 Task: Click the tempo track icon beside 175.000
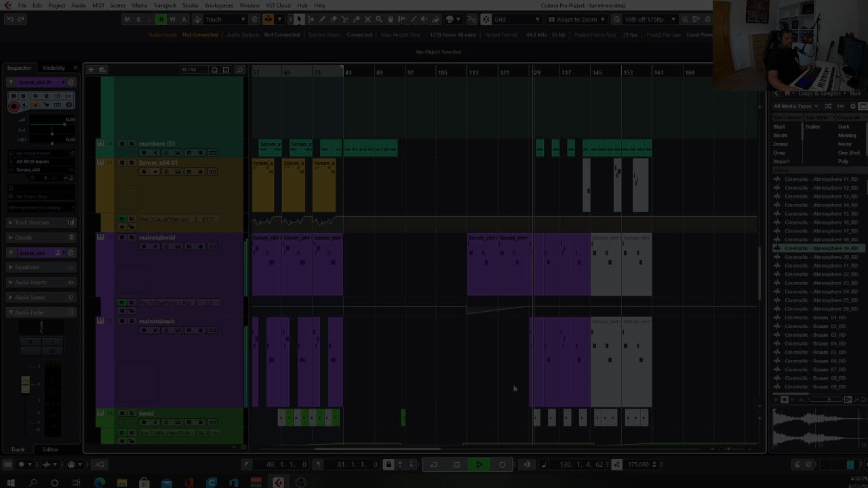(x=616, y=464)
